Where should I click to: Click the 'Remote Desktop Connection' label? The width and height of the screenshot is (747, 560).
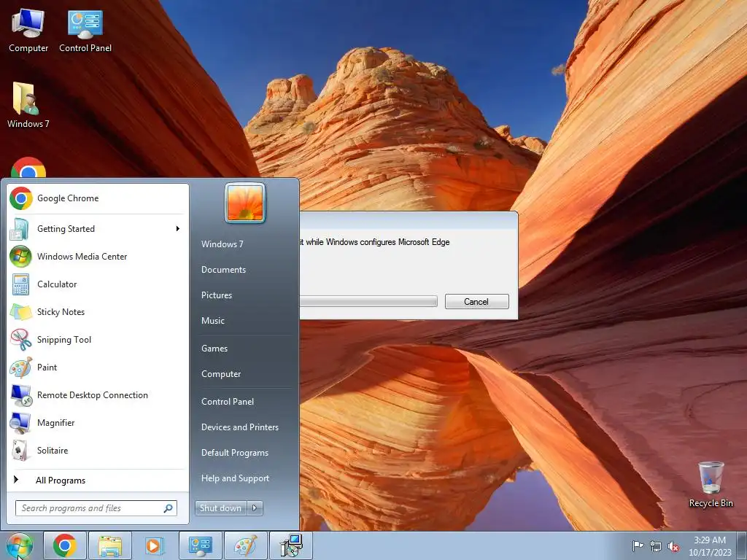tap(93, 394)
